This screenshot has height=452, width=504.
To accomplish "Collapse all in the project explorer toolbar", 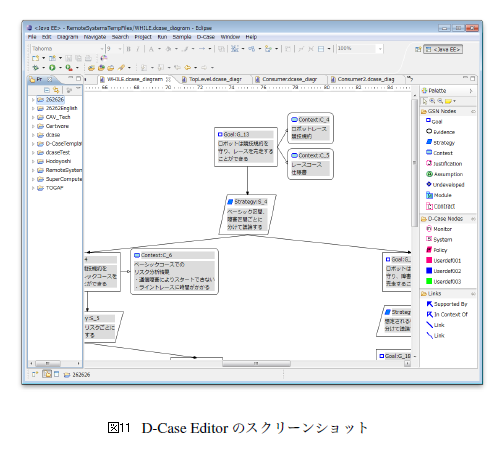I will [x=47, y=90].
